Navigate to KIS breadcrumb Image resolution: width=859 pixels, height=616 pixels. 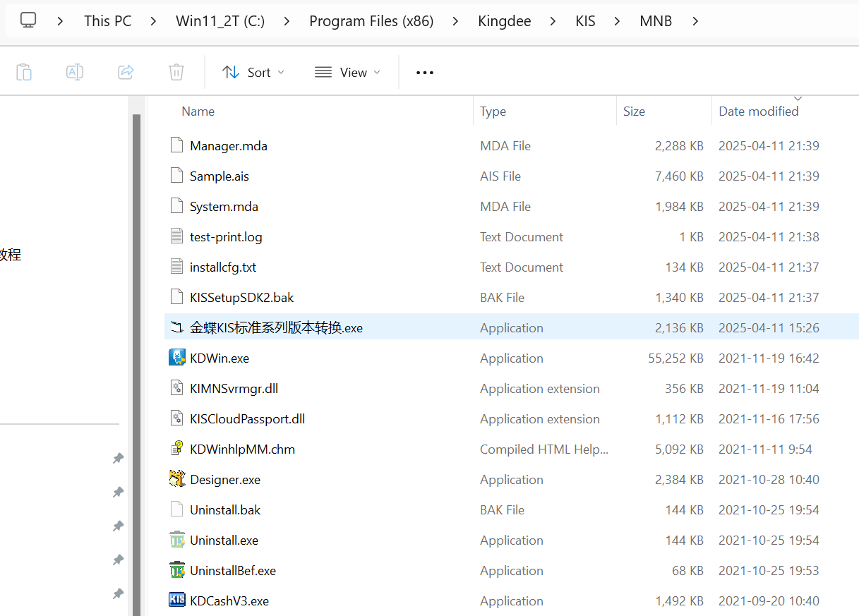(x=585, y=21)
